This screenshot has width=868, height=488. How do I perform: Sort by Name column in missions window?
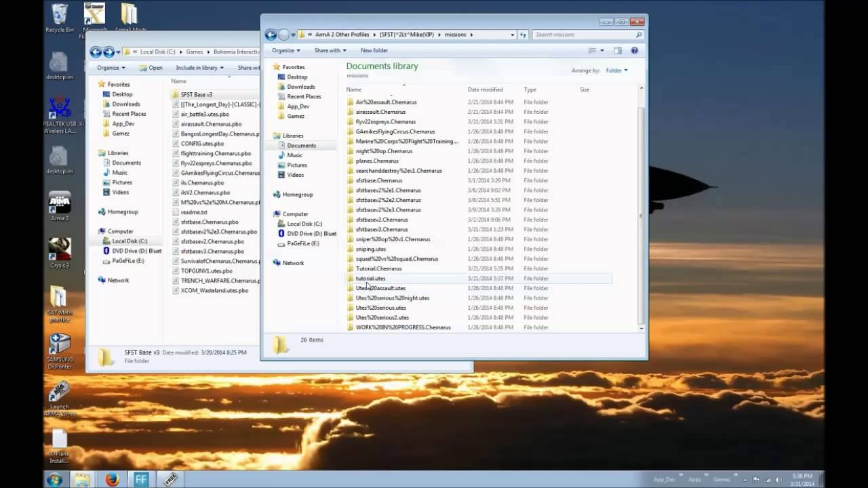pos(354,89)
